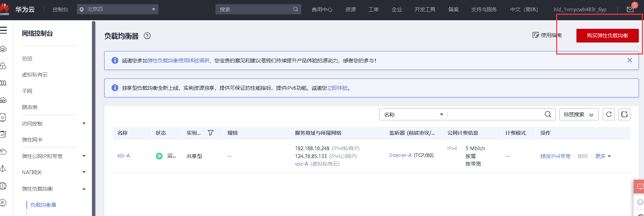Open the hamburger menu icon in the sidebar
The height and width of the screenshot is (216, 644).
tap(3, 31)
